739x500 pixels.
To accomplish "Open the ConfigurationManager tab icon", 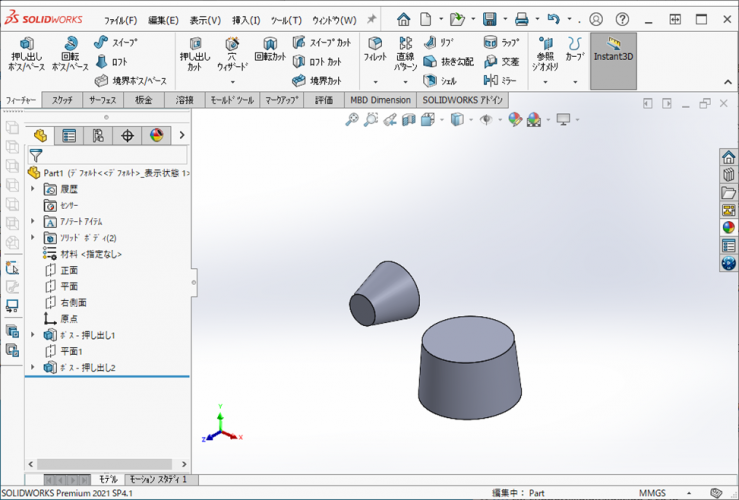I will coord(98,136).
